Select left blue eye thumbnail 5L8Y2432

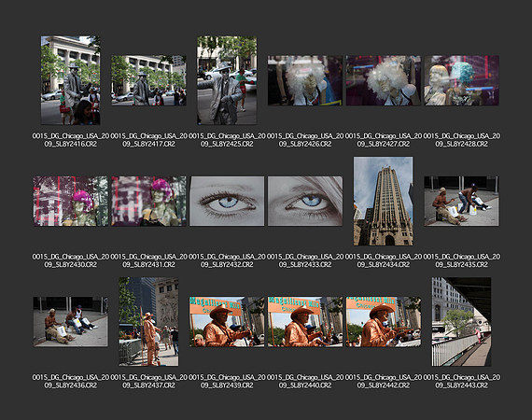(227, 202)
